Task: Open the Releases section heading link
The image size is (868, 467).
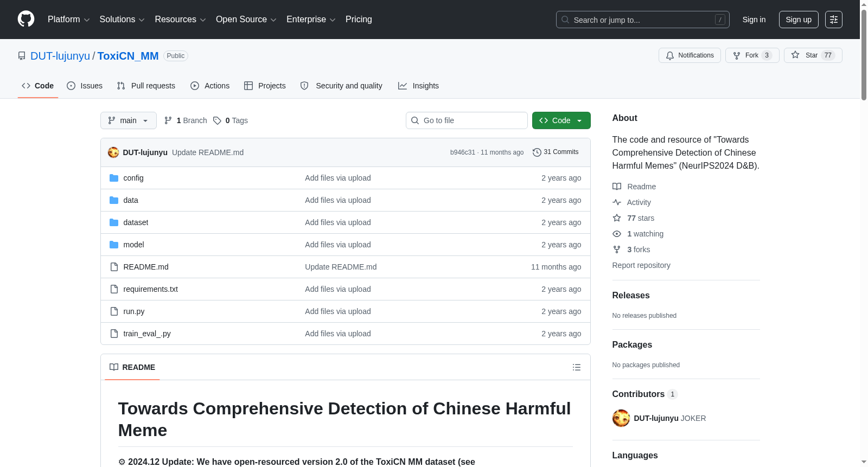Action: [631, 296]
